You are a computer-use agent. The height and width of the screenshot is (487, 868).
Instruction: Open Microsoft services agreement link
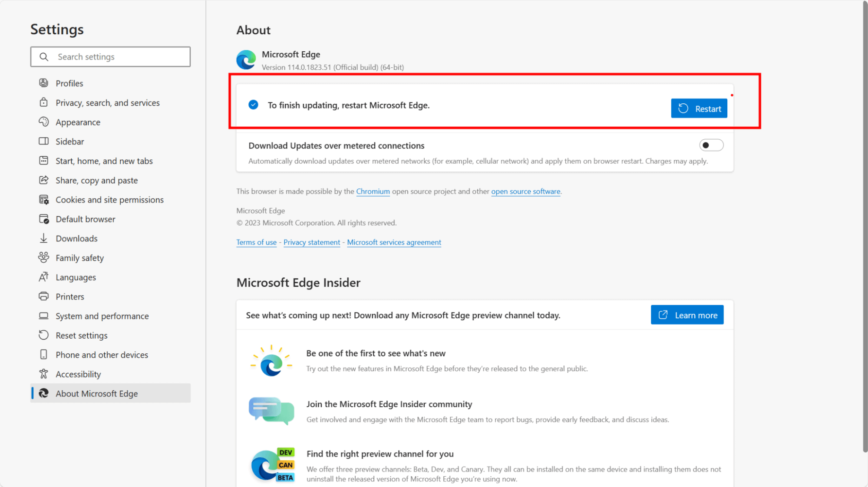pos(394,242)
